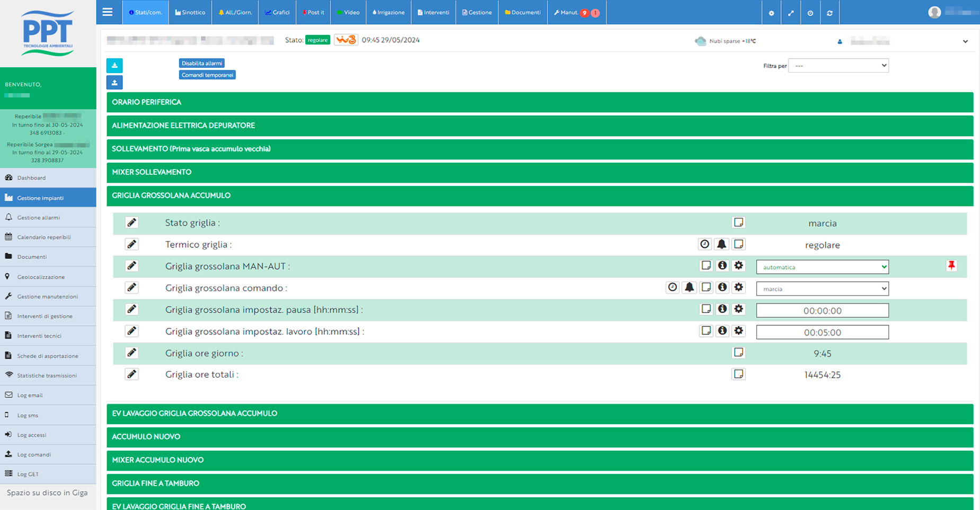Viewport: 980px width, 510px height.
Task: Open gear for Griglia grossolana impostaz. pausa
Action: point(739,309)
